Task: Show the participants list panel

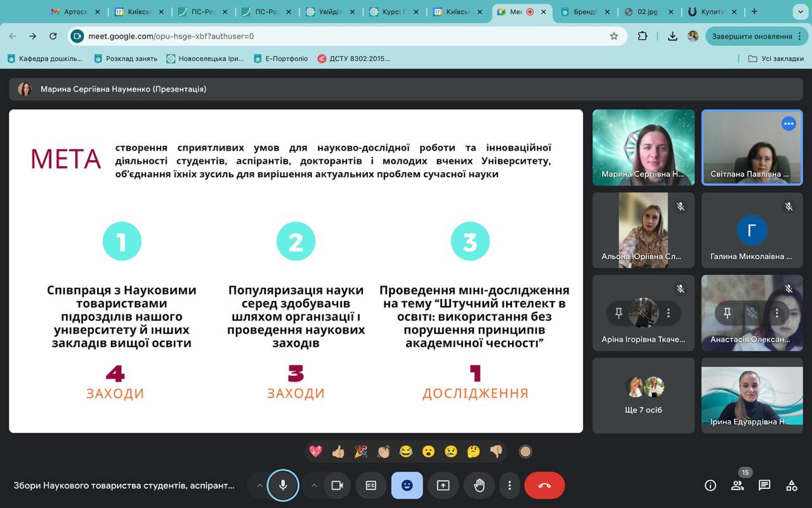Action: point(737,486)
